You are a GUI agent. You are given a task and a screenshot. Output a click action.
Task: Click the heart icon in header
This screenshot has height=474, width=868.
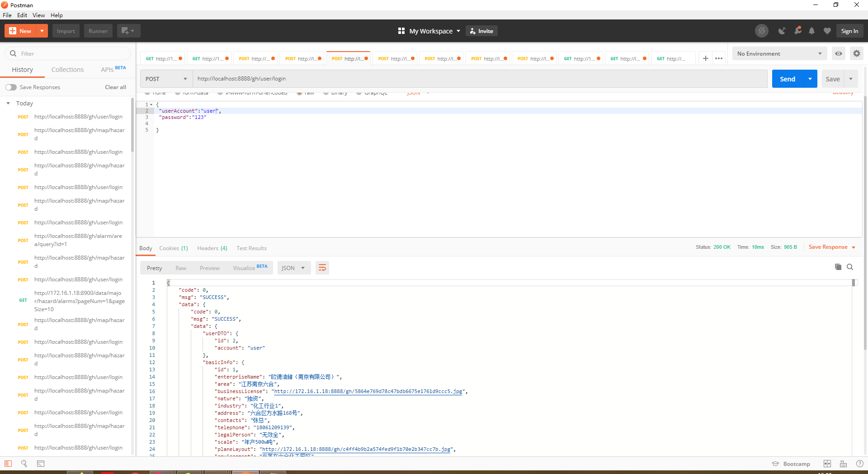(x=827, y=31)
